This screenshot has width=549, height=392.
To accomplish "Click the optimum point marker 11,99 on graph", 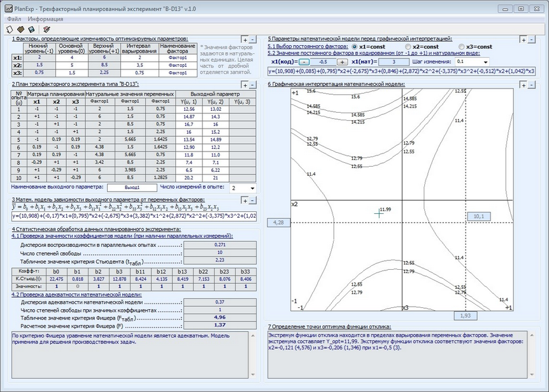I will [380, 214].
